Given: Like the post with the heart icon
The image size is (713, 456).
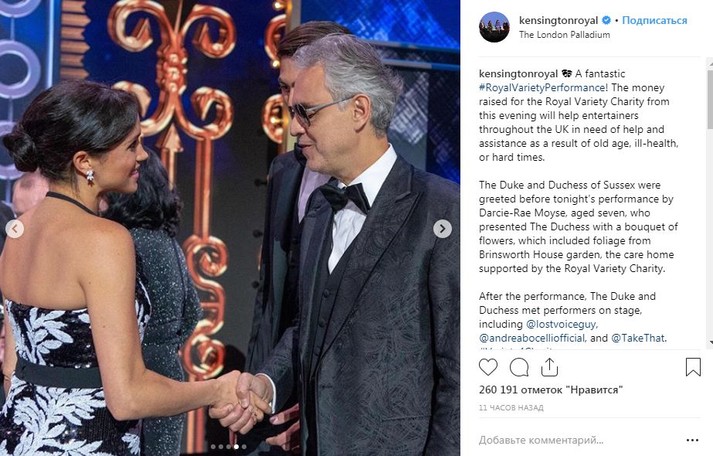Looking at the screenshot, I should [488, 367].
